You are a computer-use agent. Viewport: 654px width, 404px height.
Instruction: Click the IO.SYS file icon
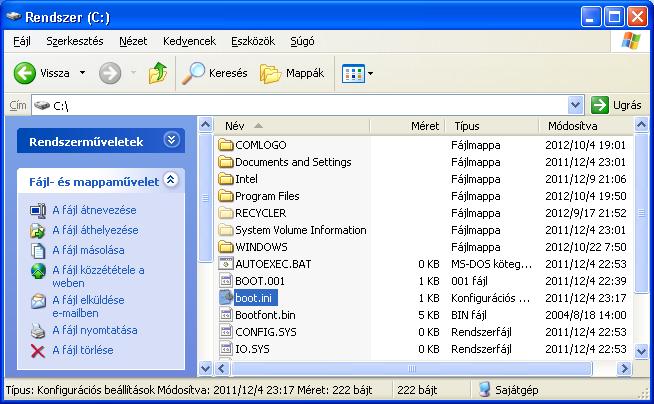point(226,349)
